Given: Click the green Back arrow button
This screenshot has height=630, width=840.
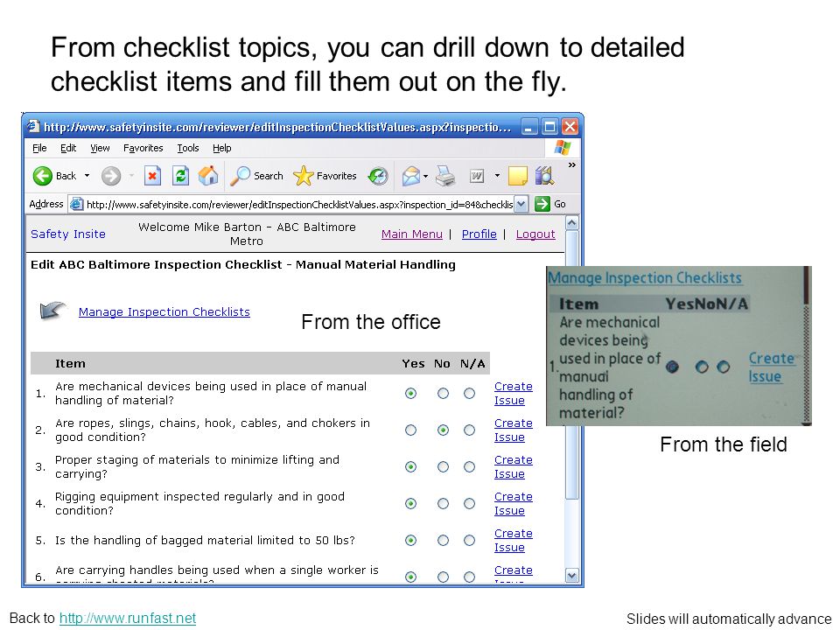Looking at the screenshot, I should (43, 176).
